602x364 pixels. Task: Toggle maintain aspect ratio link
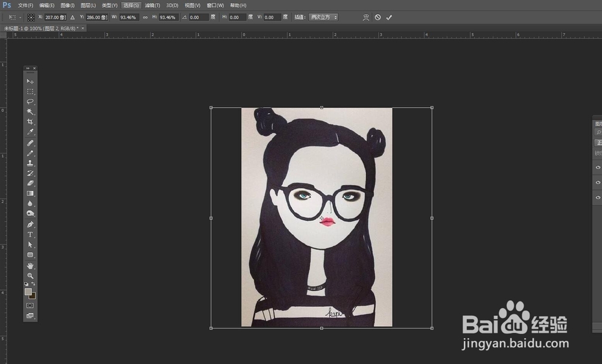tap(145, 17)
